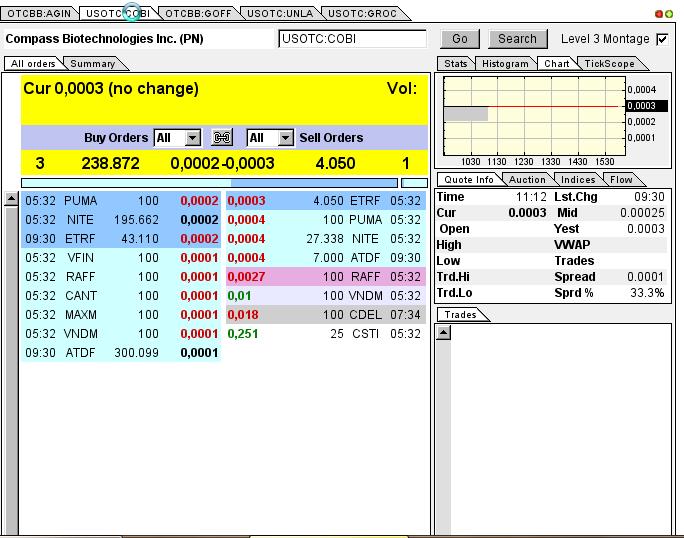
Task: Click the Trades panel scroll-up arrow
Action: pyautogui.click(x=443, y=333)
